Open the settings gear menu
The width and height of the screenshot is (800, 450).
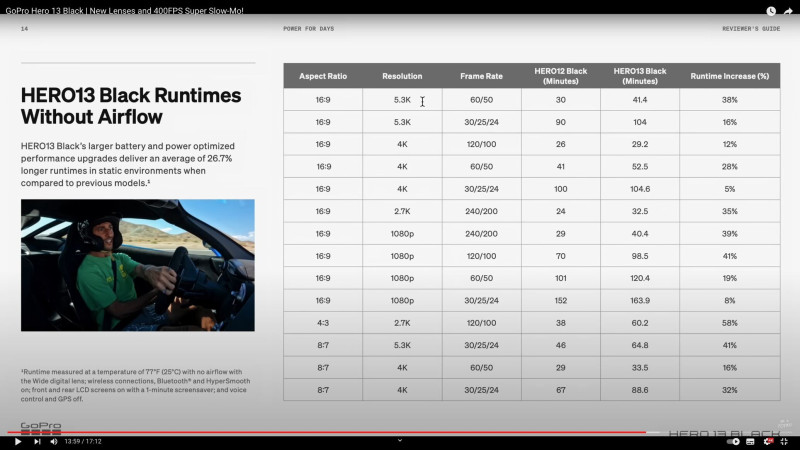(768, 441)
